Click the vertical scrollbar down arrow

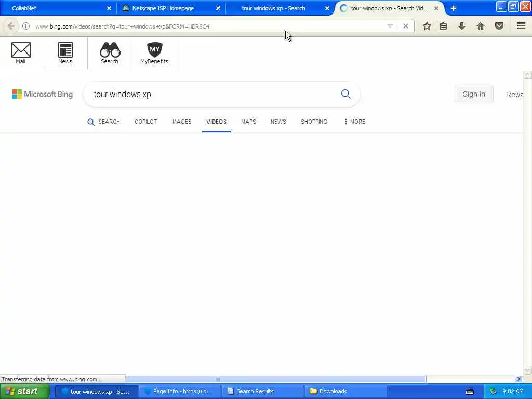tap(527, 370)
